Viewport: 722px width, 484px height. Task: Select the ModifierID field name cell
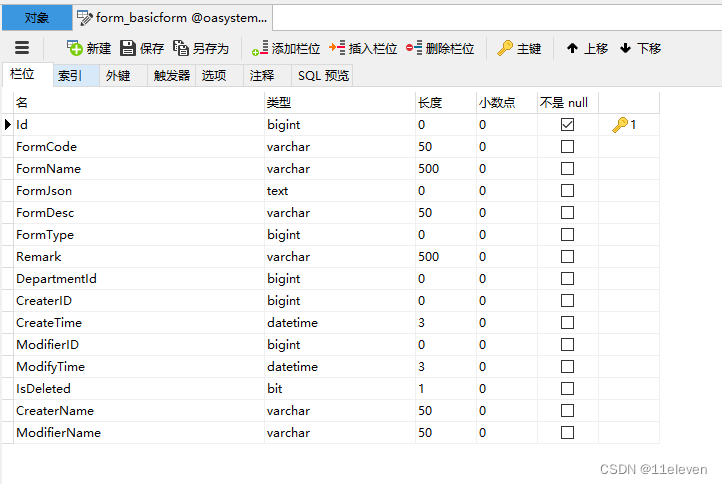pos(139,344)
